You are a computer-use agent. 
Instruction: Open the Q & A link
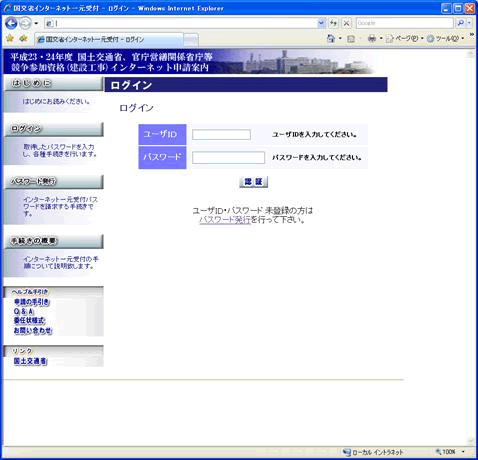tap(24, 312)
